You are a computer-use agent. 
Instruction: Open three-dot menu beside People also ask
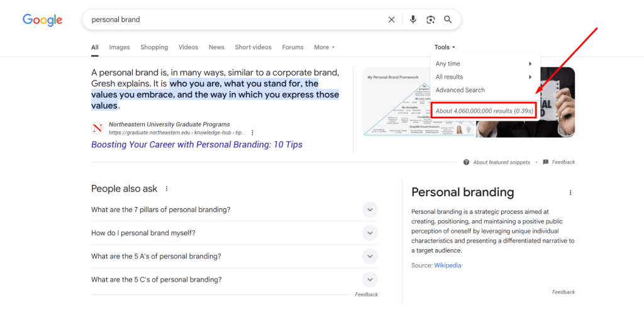166,189
